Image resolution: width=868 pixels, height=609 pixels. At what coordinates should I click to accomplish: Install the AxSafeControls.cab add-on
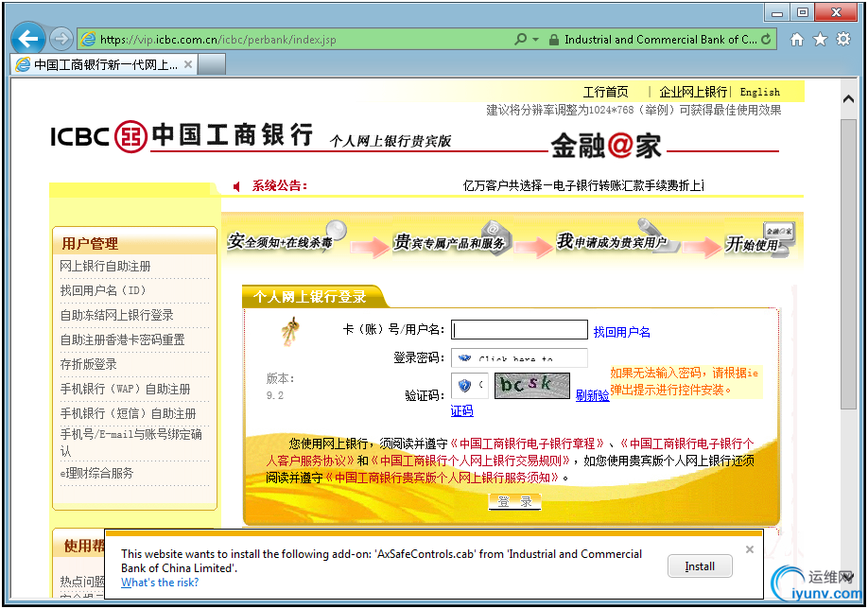[x=700, y=565]
